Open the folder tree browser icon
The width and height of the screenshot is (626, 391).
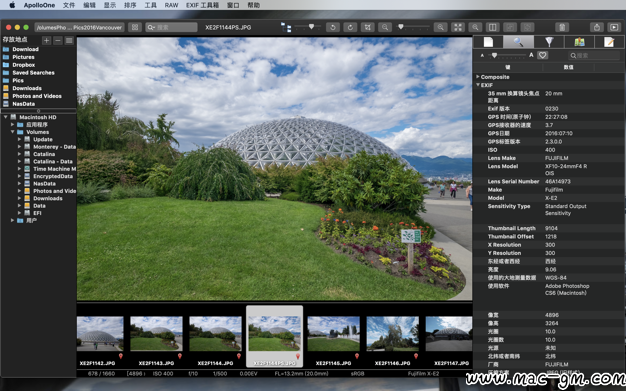286,27
